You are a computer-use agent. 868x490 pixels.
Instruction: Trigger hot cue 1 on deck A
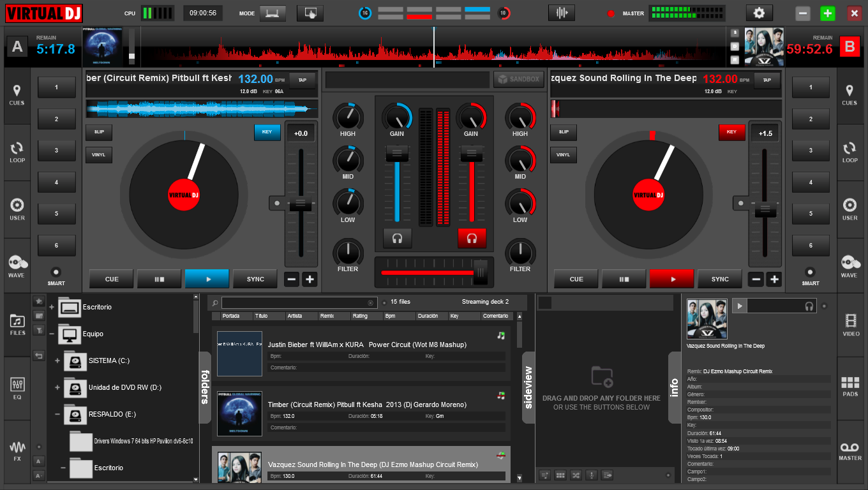point(56,87)
